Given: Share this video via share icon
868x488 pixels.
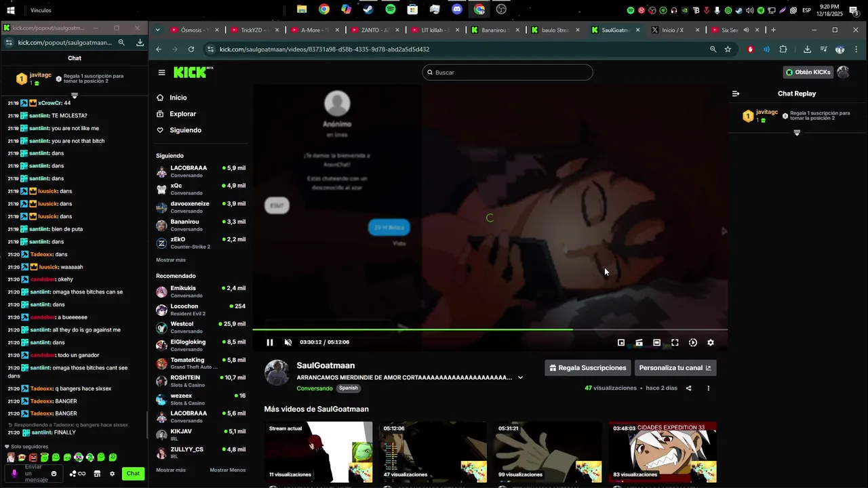Looking at the screenshot, I should point(688,388).
